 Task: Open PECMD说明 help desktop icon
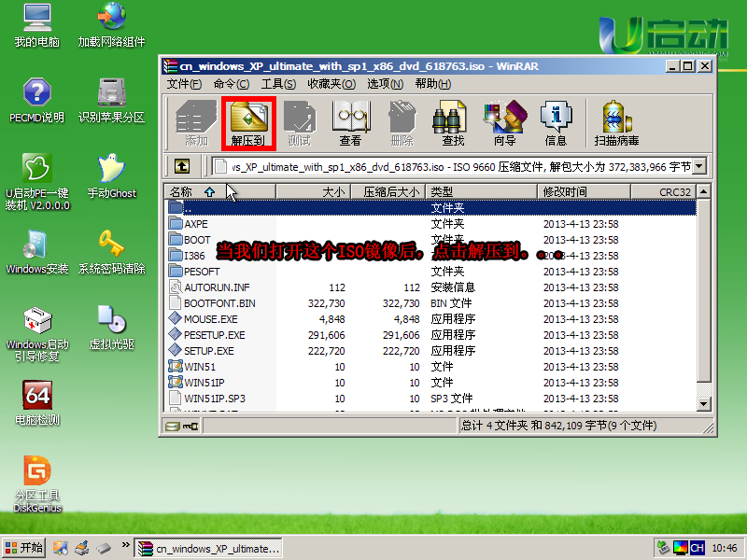coord(37,101)
